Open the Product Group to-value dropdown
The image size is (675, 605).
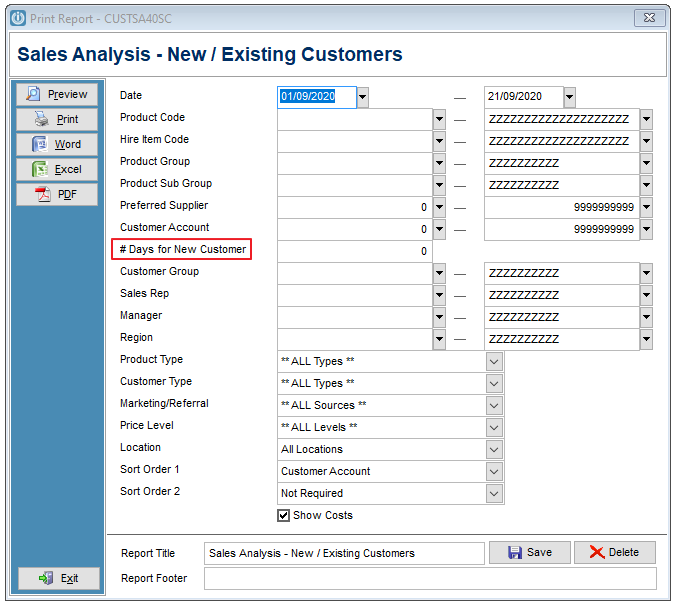pos(646,164)
